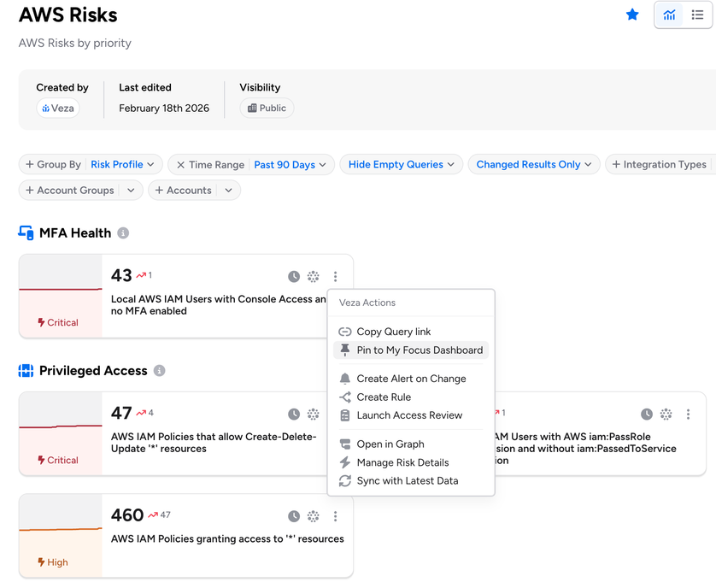Open history clock on 43 card

tap(294, 276)
